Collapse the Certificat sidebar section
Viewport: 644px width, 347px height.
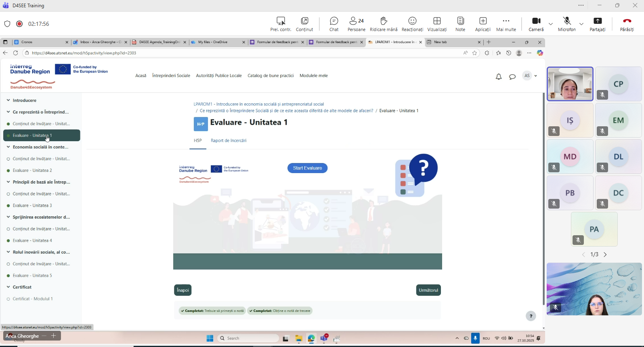(8, 287)
